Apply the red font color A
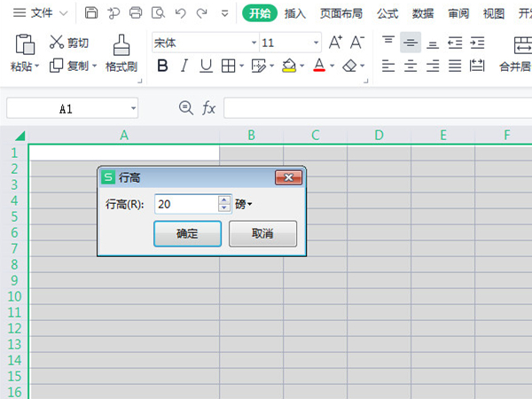 tap(319, 65)
